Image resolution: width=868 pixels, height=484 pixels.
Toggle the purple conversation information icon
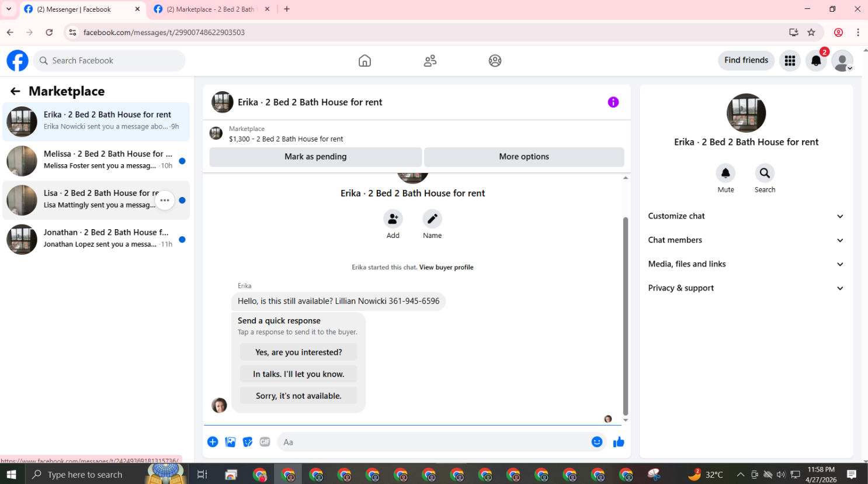click(613, 102)
